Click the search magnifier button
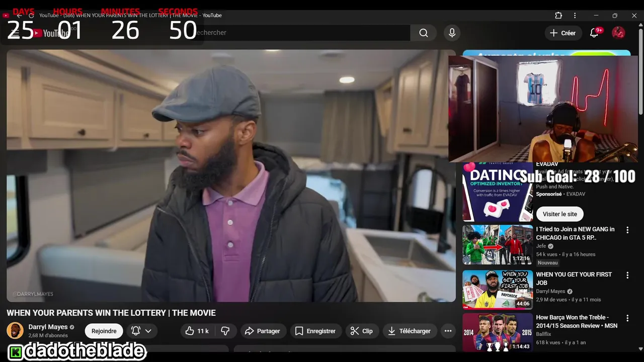Screen dimensions: 644x362 [424, 33]
